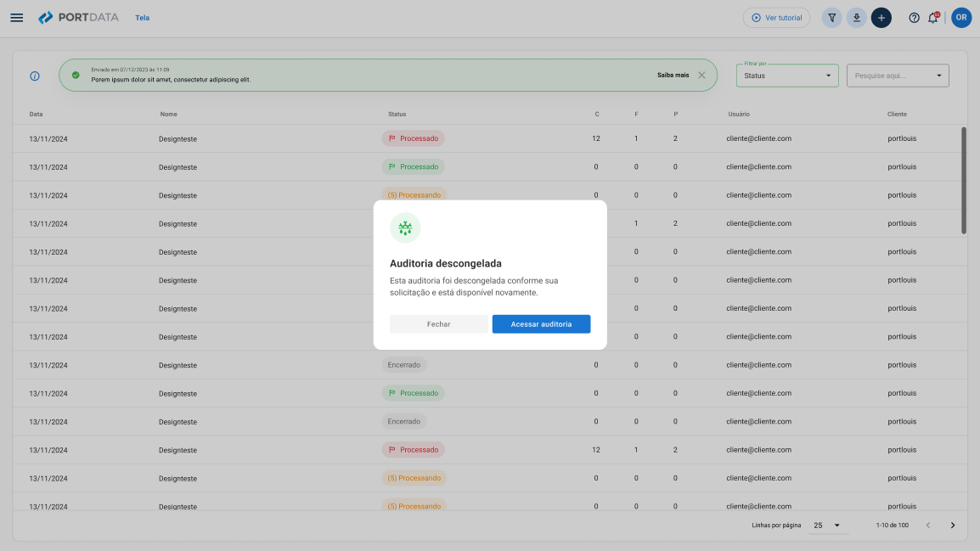Viewport: 980px width, 551px height.
Task: Select the Tela tab in header
Action: tap(142, 18)
